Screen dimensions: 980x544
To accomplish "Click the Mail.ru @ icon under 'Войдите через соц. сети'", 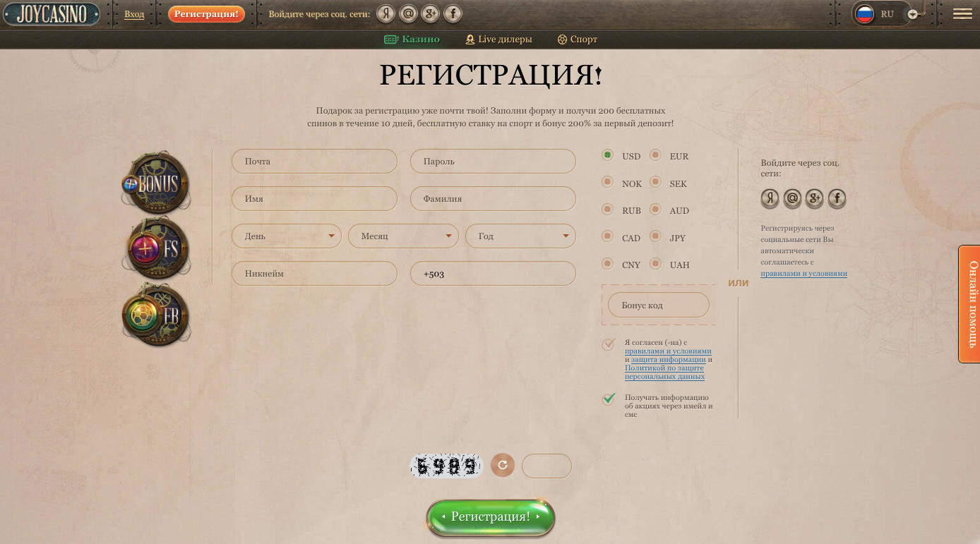I will coord(408,13).
